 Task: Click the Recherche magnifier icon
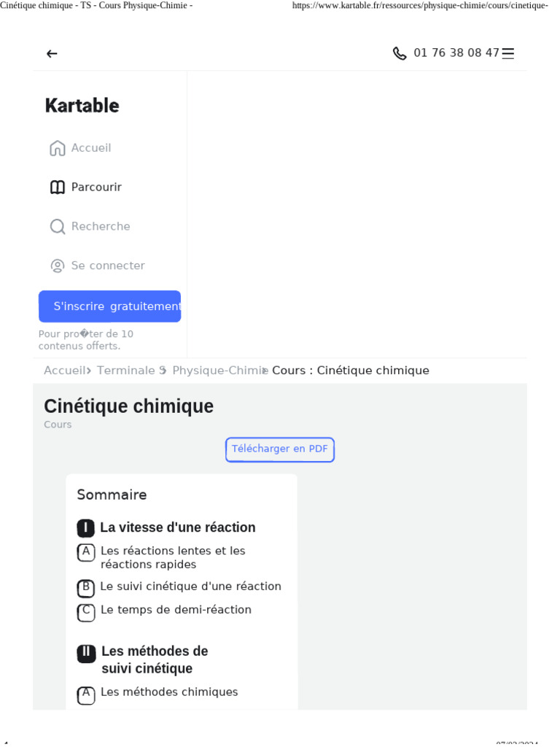(x=57, y=227)
